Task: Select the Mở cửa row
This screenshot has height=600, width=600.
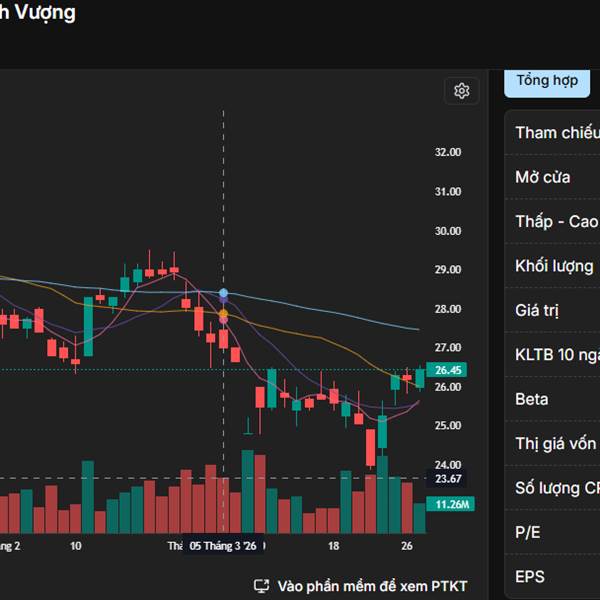Action: 555,177
